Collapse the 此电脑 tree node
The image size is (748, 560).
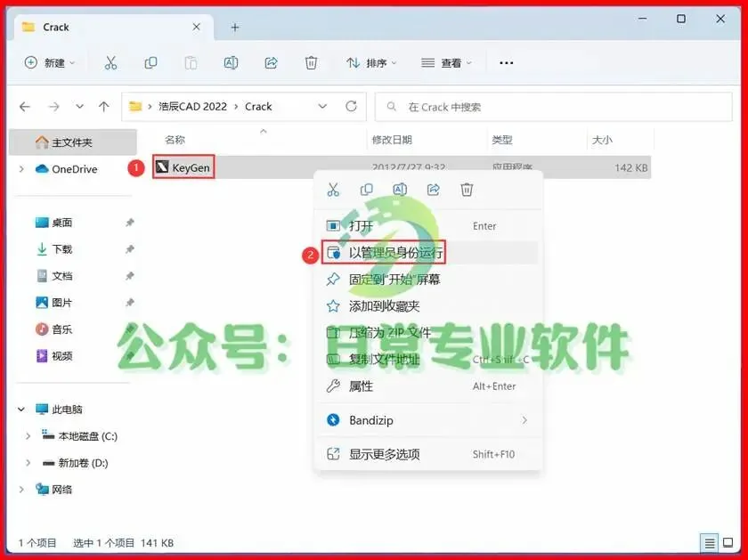[x=21, y=410]
